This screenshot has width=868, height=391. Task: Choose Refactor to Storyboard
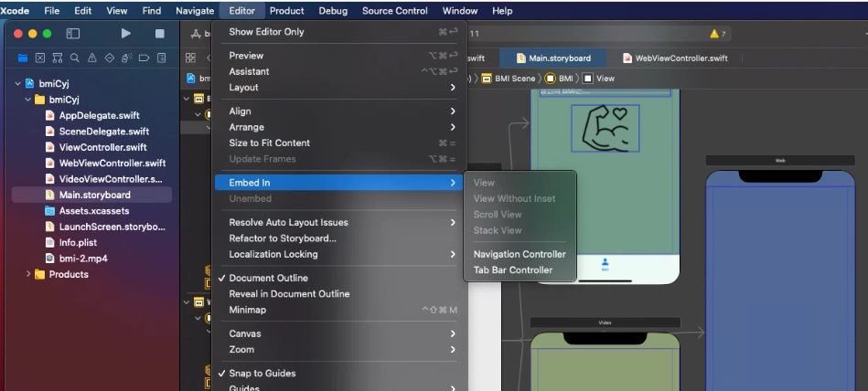coord(338,238)
